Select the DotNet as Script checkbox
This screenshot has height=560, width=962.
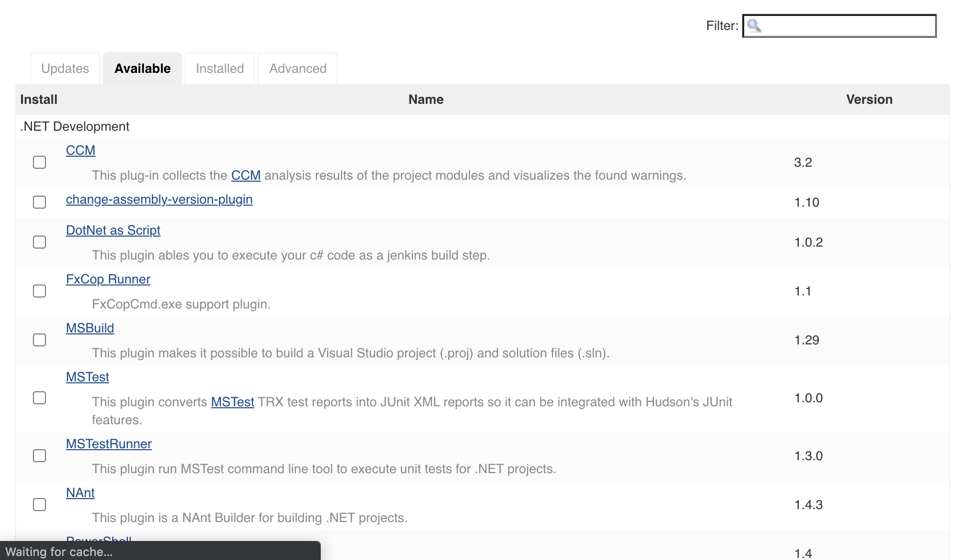pos(39,242)
